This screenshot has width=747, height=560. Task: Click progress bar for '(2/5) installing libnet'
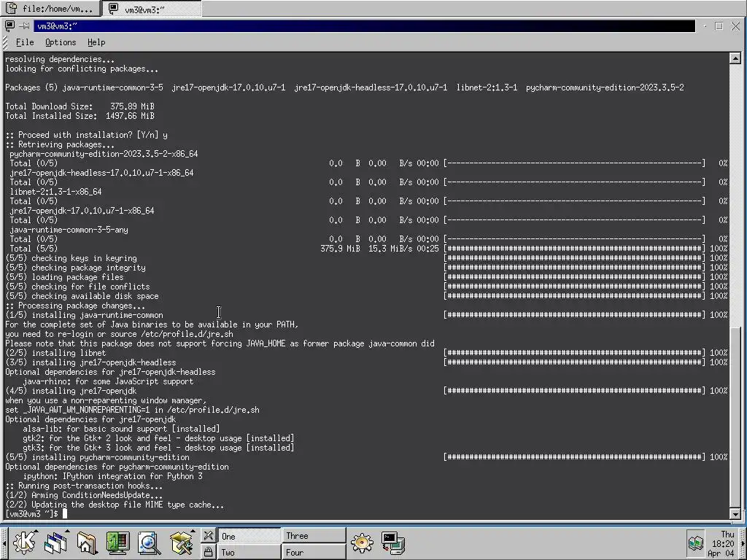click(x=574, y=353)
